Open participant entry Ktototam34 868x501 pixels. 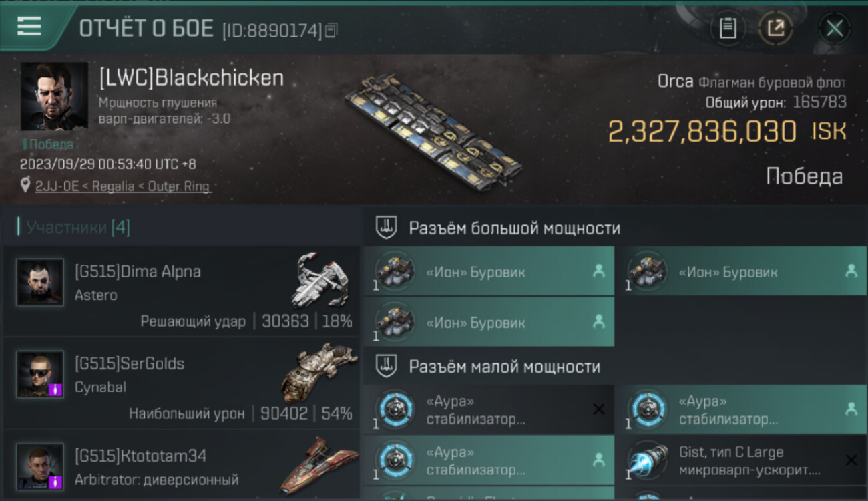coord(182,466)
